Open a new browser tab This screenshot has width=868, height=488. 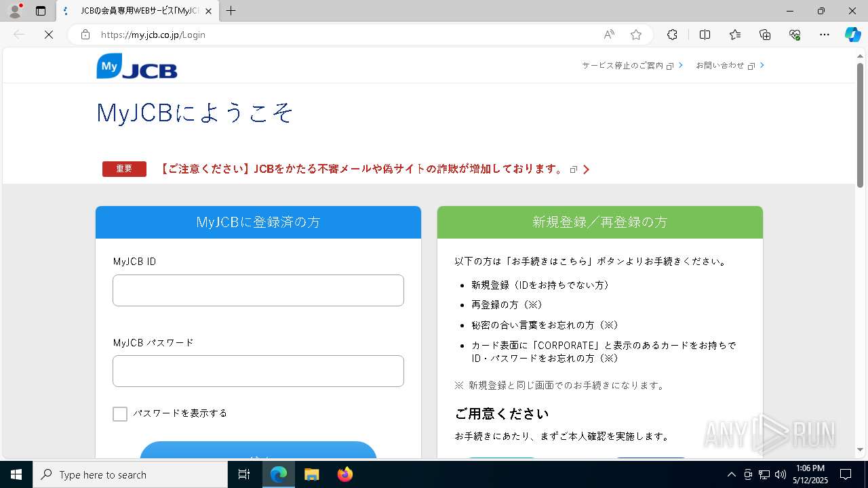[231, 11]
